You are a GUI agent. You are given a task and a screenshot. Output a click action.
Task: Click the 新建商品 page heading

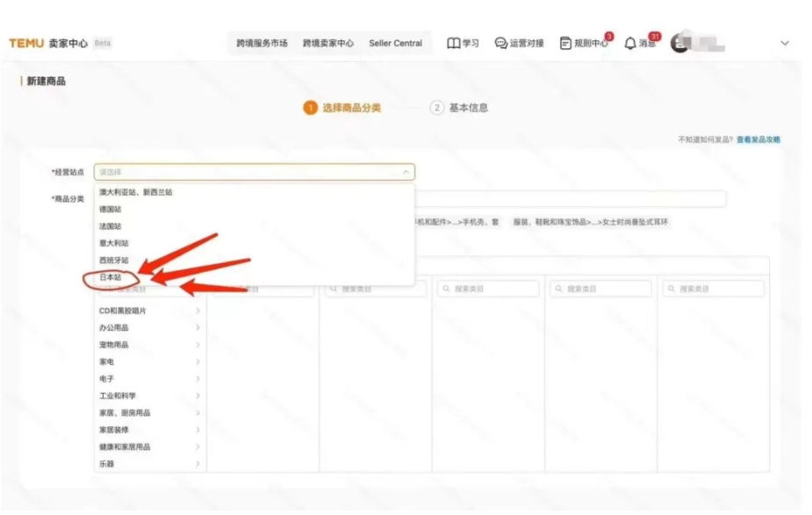point(47,82)
